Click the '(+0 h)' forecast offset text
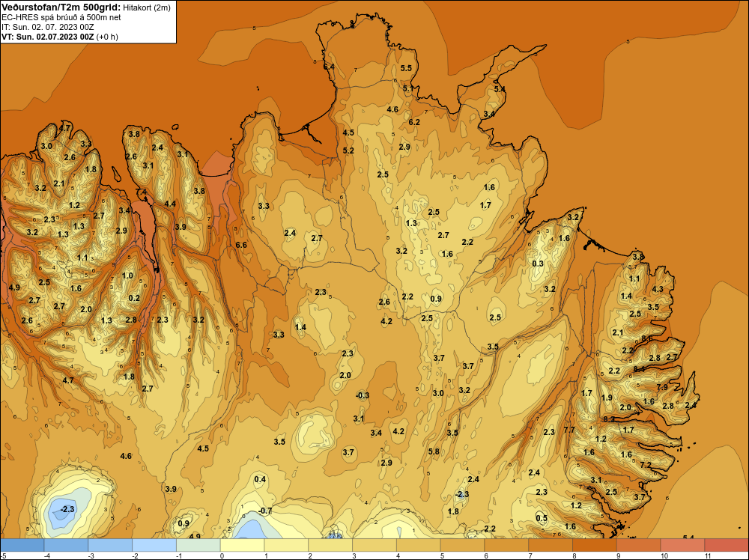This screenshot has width=749, height=560. [107, 37]
